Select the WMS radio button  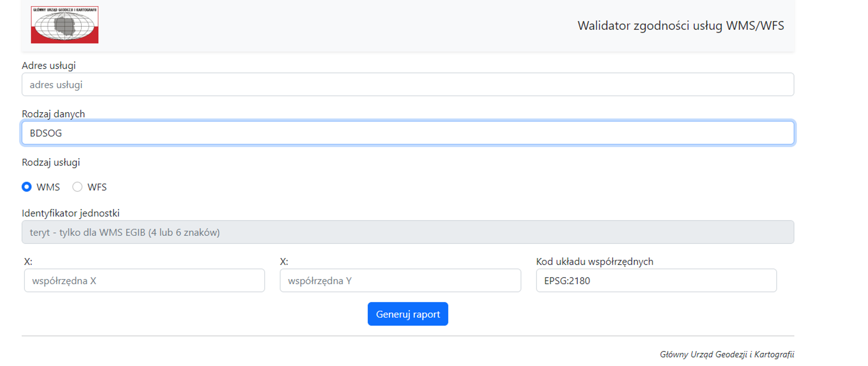pyautogui.click(x=27, y=187)
